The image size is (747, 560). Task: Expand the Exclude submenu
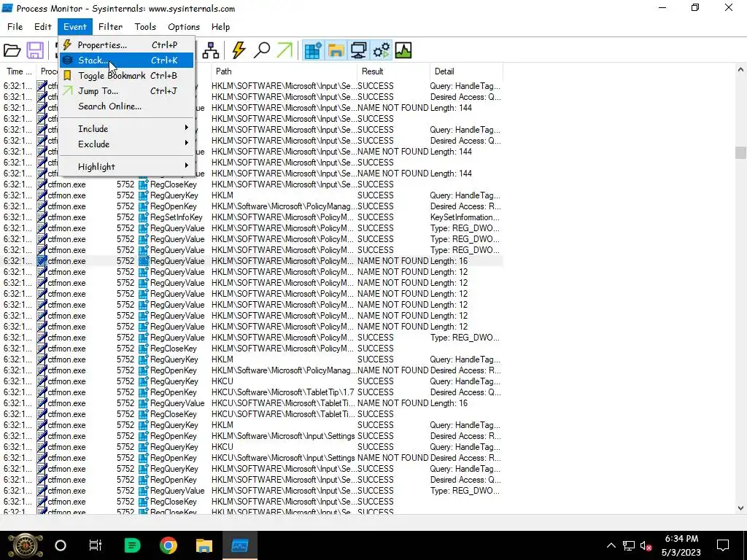(x=127, y=144)
